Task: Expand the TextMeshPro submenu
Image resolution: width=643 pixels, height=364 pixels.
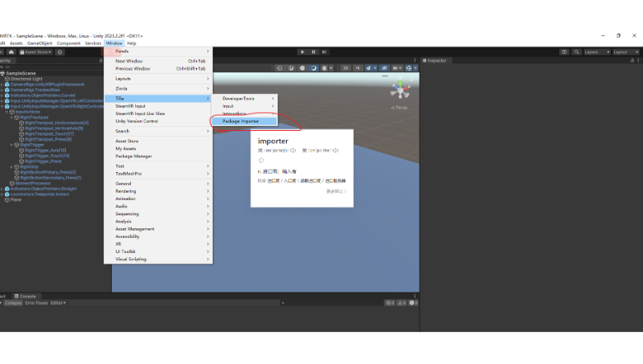Action: point(158,174)
